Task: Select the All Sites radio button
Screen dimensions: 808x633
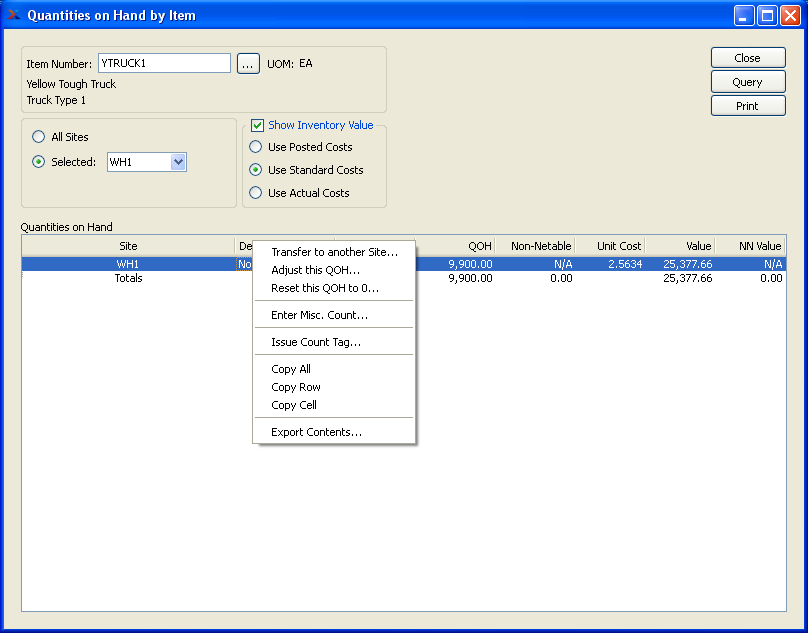Action: (39, 137)
